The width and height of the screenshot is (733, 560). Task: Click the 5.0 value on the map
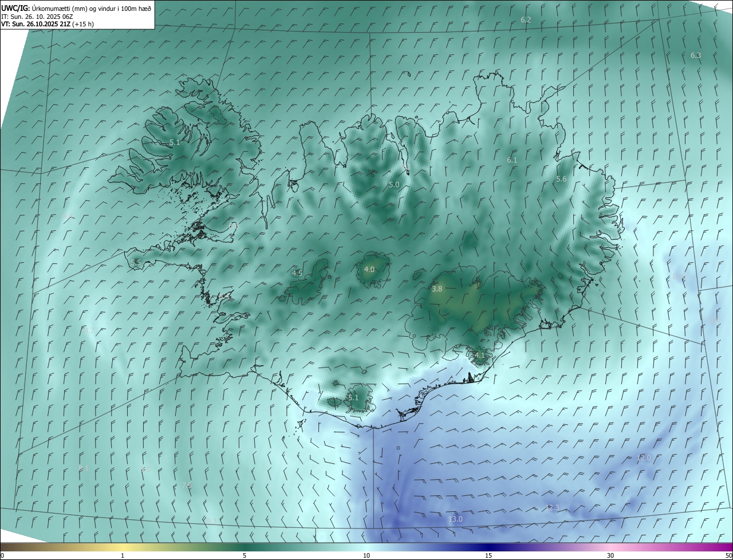tap(394, 185)
